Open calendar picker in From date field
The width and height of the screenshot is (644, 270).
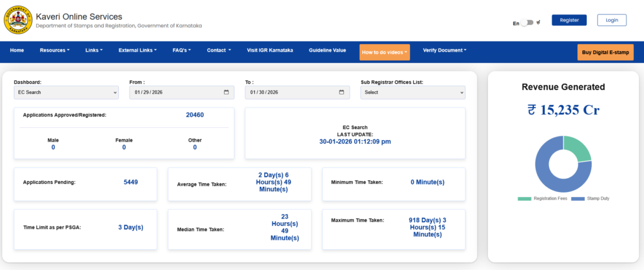pyautogui.click(x=226, y=93)
